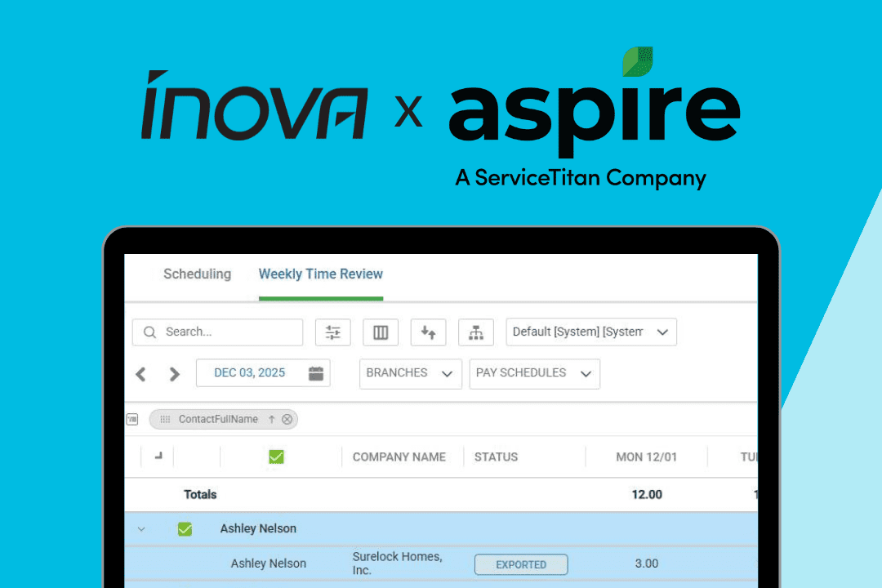Viewport: 882px width, 588px height.
Task: Go to previous week with left arrow
Action: click(x=140, y=374)
